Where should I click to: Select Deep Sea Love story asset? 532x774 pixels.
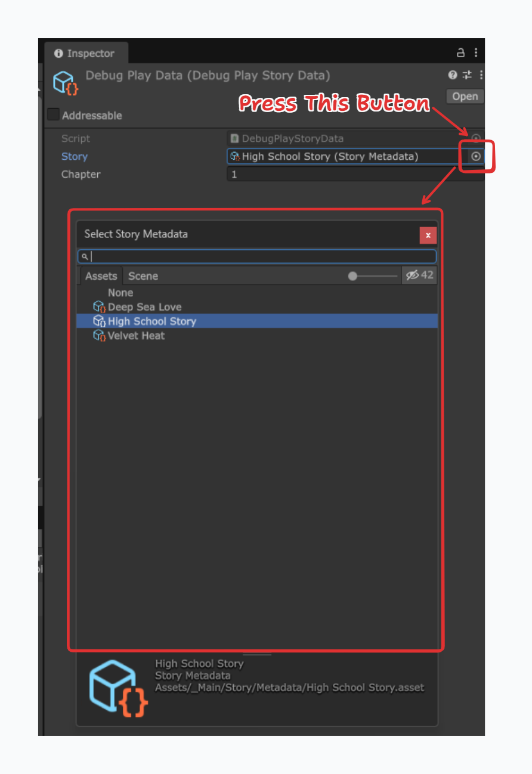coord(144,307)
